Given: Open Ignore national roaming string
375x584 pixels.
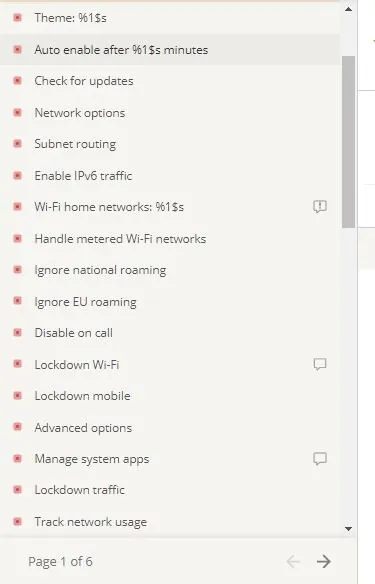Looking at the screenshot, I should pyautogui.click(x=170, y=270).
